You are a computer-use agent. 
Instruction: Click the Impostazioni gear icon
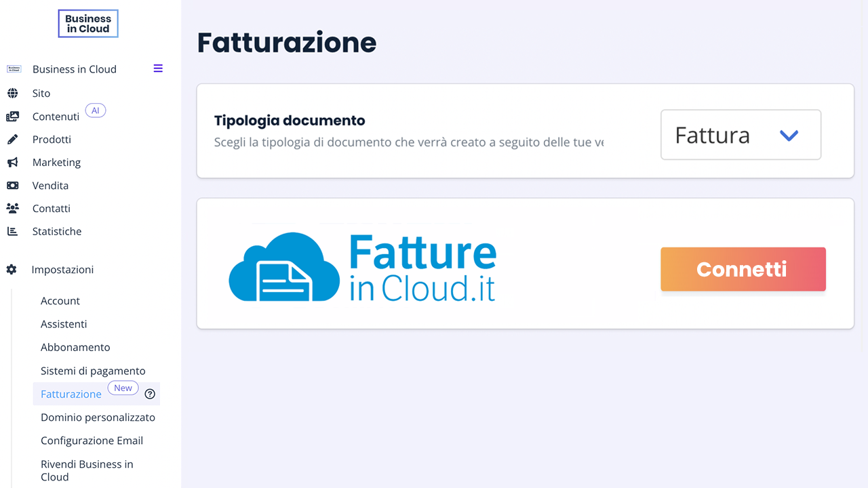pos(12,270)
